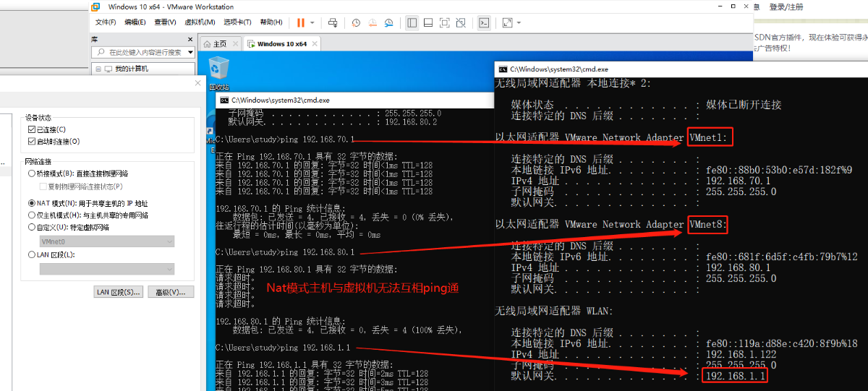Click the left cmd.exe window title icon
868x391 pixels.
tap(225, 100)
